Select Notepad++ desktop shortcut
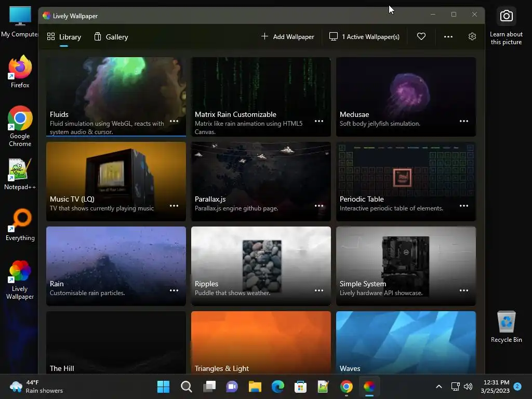The width and height of the screenshot is (532, 399). pos(20,174)
